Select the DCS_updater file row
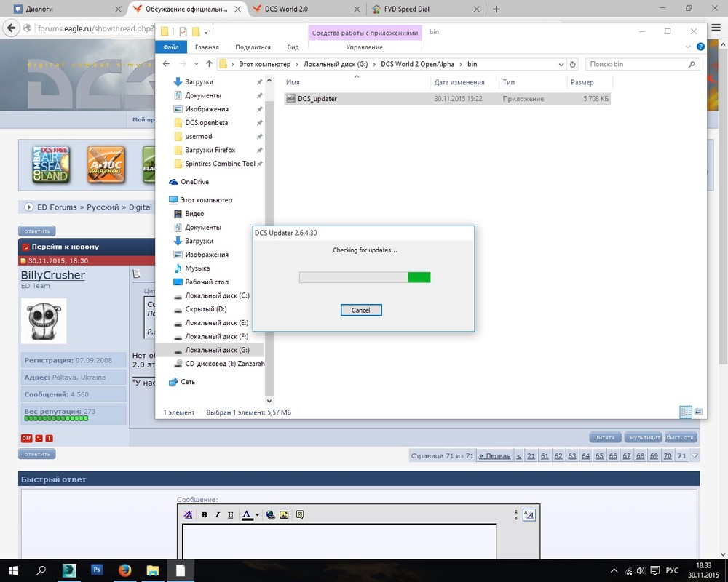This screenshot has height=582, width=728. (447, 98)
